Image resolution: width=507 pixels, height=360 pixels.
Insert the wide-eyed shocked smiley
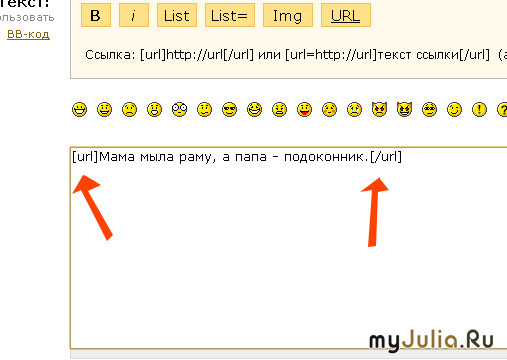pyautogui.click(x=179, y=109)
